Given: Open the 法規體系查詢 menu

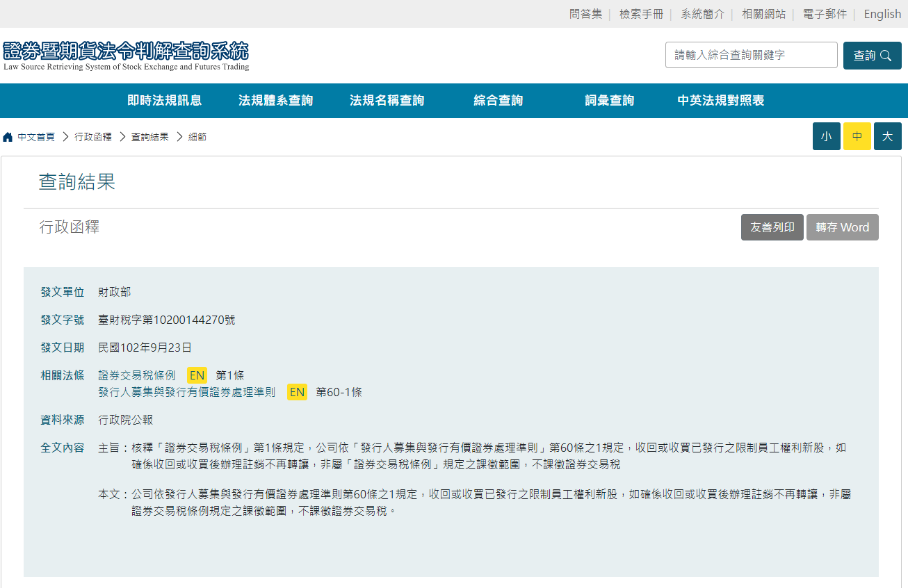Looking at the screenshot, I should tap(276, 101).
